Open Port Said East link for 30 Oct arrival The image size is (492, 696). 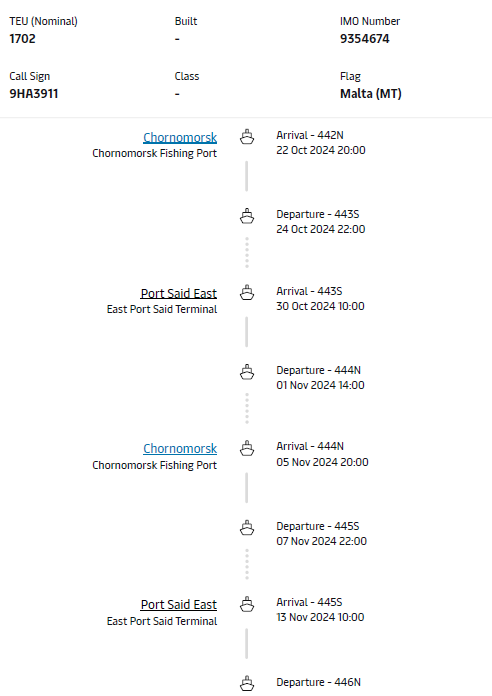(179, 293)
